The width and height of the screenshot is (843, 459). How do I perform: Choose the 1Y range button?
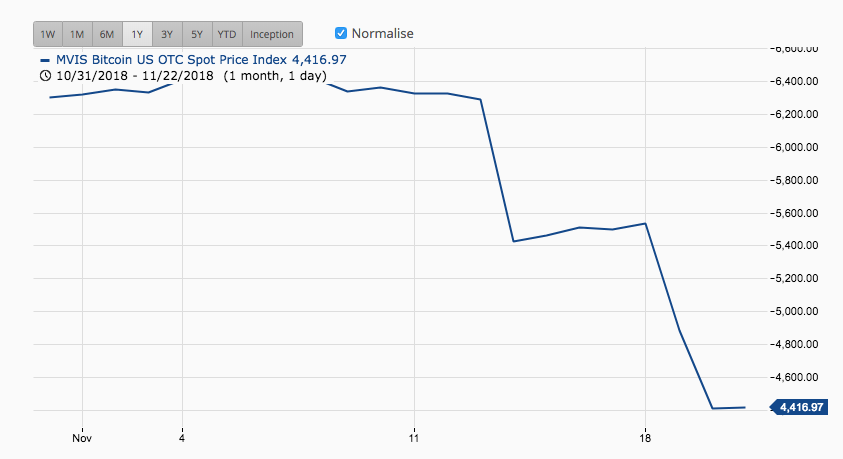tap(137, 34)
